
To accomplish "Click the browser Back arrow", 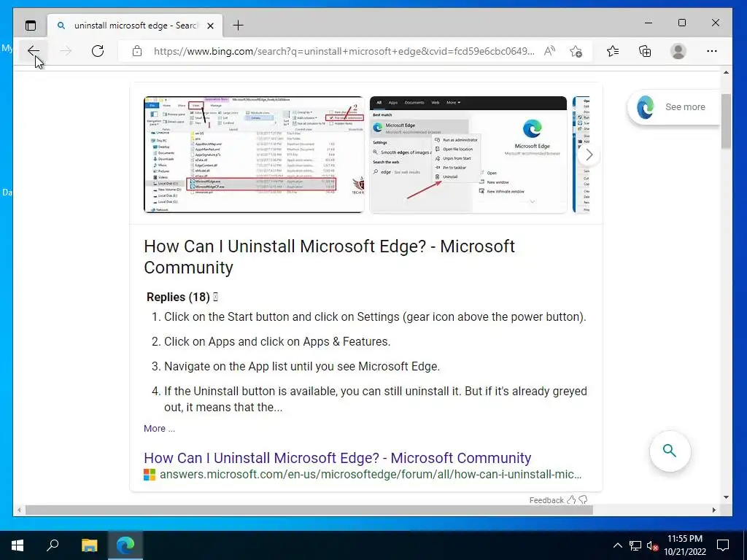I will pyautogui.click(x=34, y=51).
